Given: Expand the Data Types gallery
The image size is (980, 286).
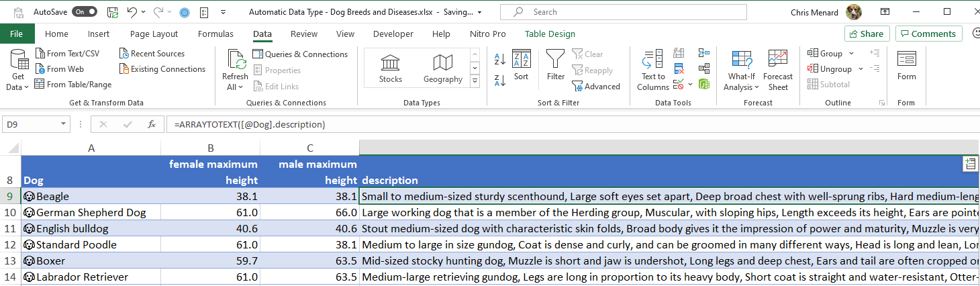Looking at the screenshot, I should (475, 81).
